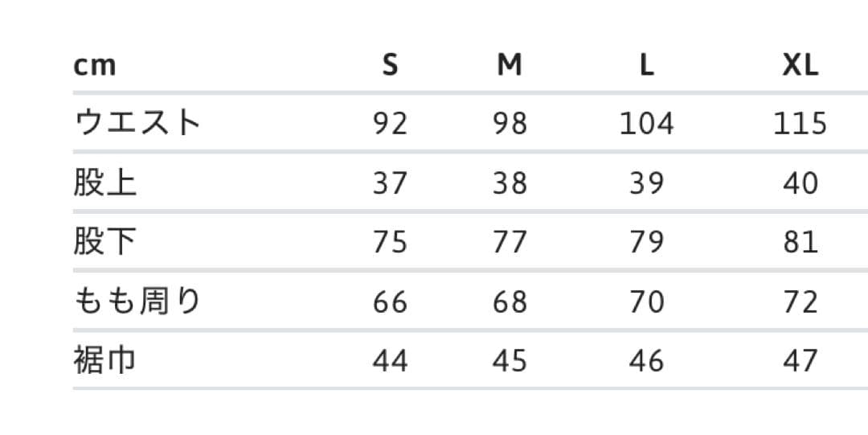Click the もも周り row label

(137, 302)
